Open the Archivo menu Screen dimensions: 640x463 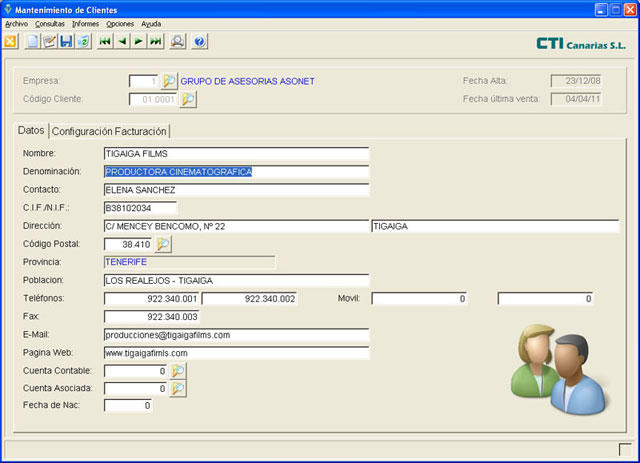[16, 23]
